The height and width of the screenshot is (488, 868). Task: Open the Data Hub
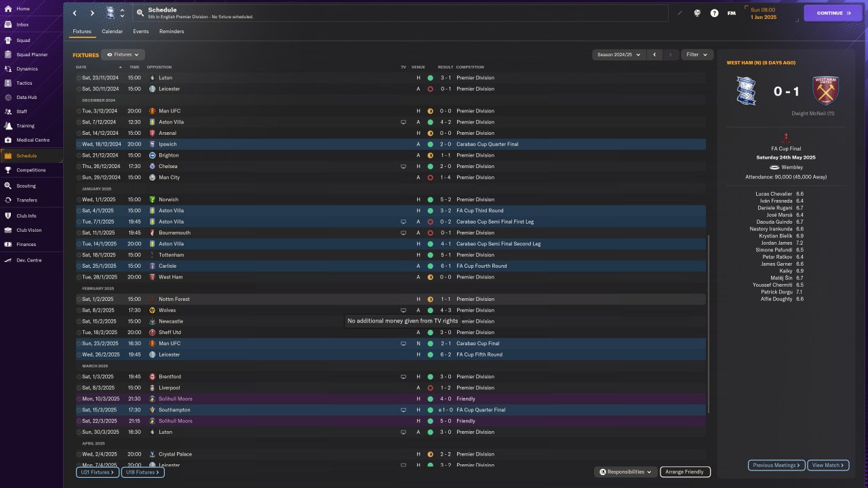pos(26,97)
